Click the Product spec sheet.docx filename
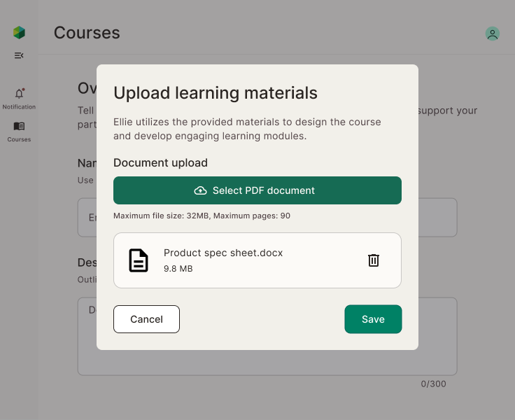Screen dimensions: 515x420 pos(223,253)
